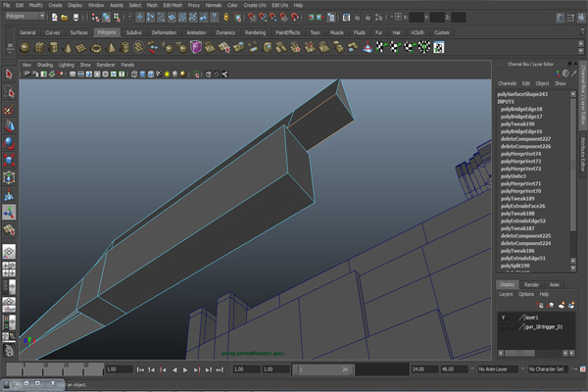Click the purple cube shelf icon
This screenshot has width=588, height=392.
196,48
